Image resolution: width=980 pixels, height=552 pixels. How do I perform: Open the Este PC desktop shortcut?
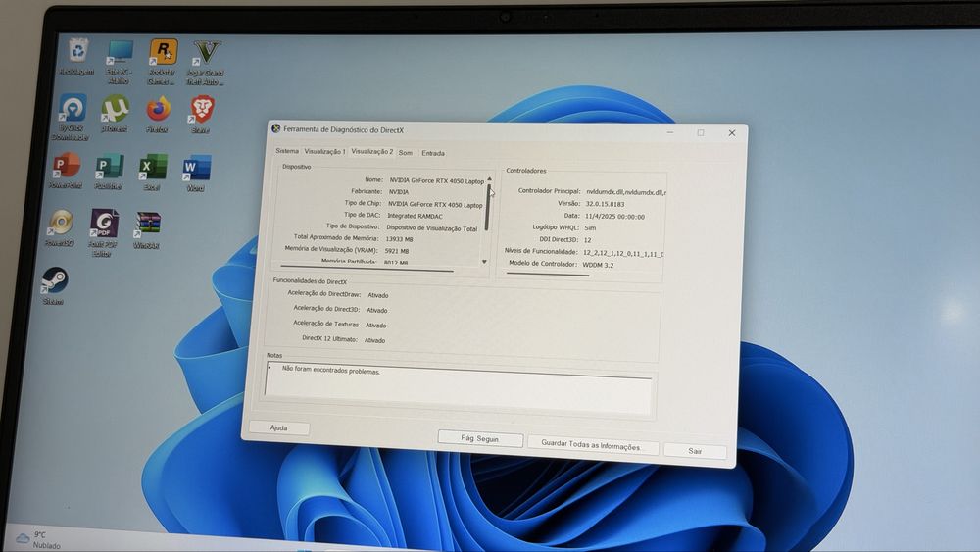pyautogui.click(x=119, y=61)
